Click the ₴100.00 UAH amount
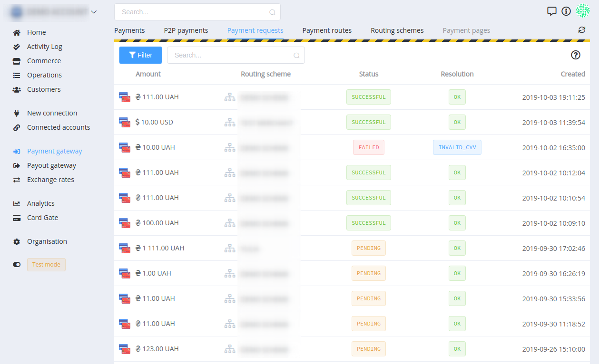The width and height of the screenshot is (599, 364). 157,223
